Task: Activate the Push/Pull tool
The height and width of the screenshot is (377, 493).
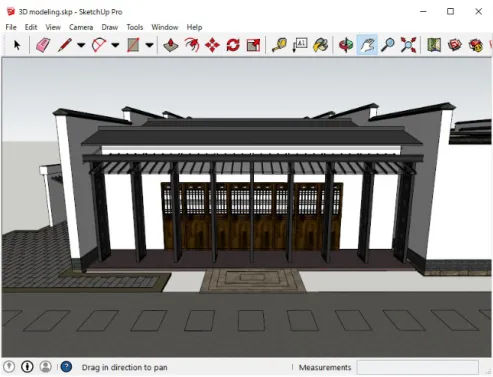Action: 171,45
